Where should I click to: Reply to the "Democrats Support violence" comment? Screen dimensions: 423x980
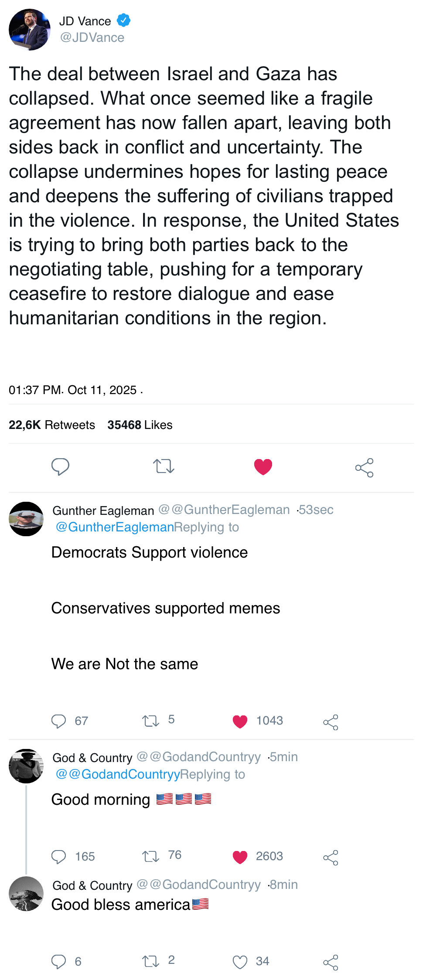58,721
